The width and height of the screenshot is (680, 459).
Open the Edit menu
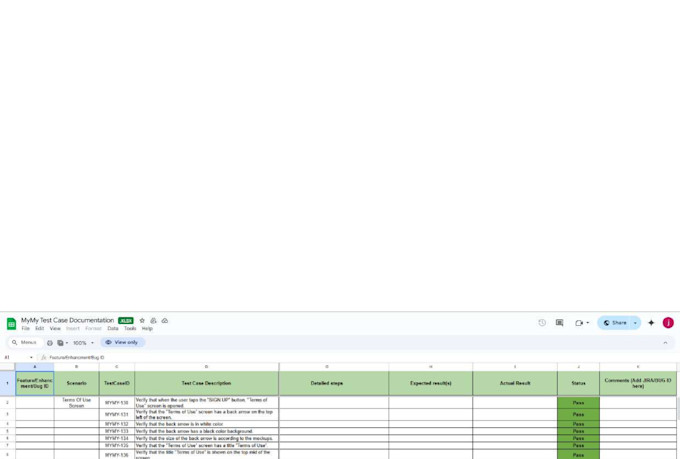point(39,328)
